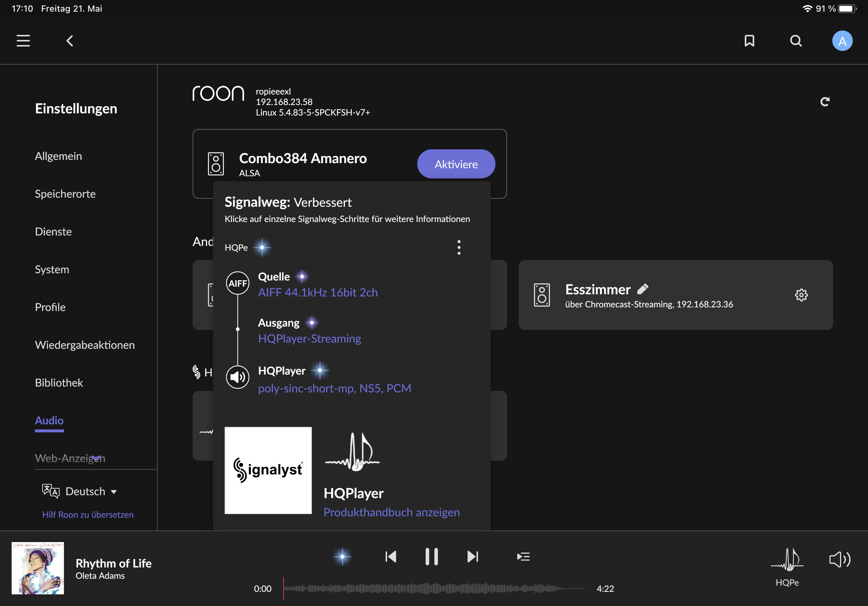Refresh the audio device list

click(825, 101)
